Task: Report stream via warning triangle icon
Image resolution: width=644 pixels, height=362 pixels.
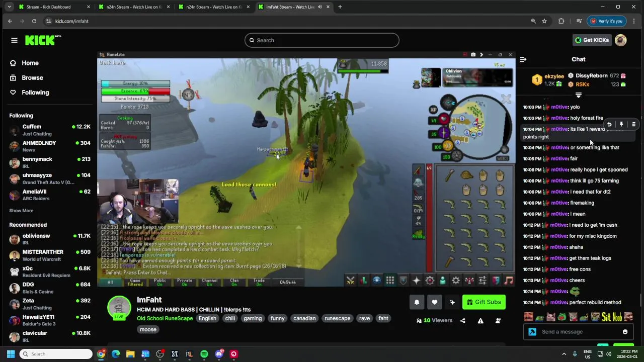Action: coord(480,321)
